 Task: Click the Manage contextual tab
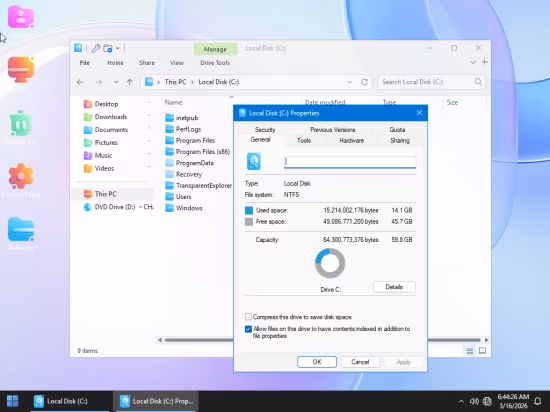pyautogui.click(x=215, y=49)
